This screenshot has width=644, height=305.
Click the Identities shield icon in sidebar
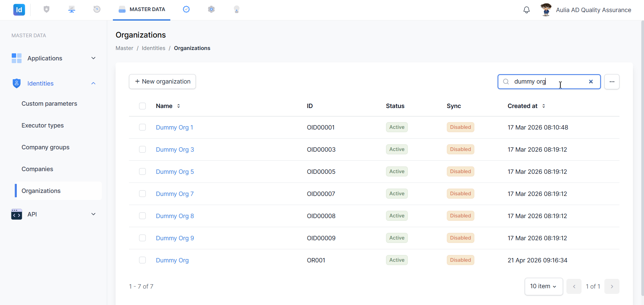point(16,83)
